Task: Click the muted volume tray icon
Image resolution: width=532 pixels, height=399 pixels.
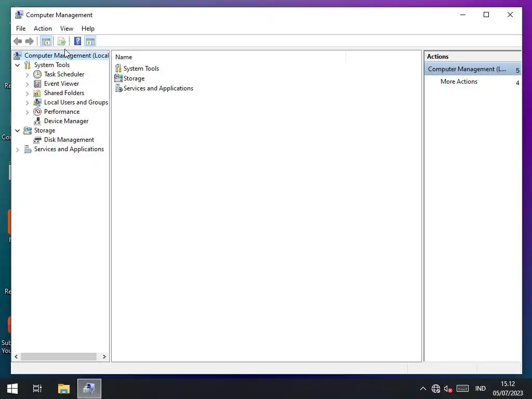Action: [x=448, y=389]
